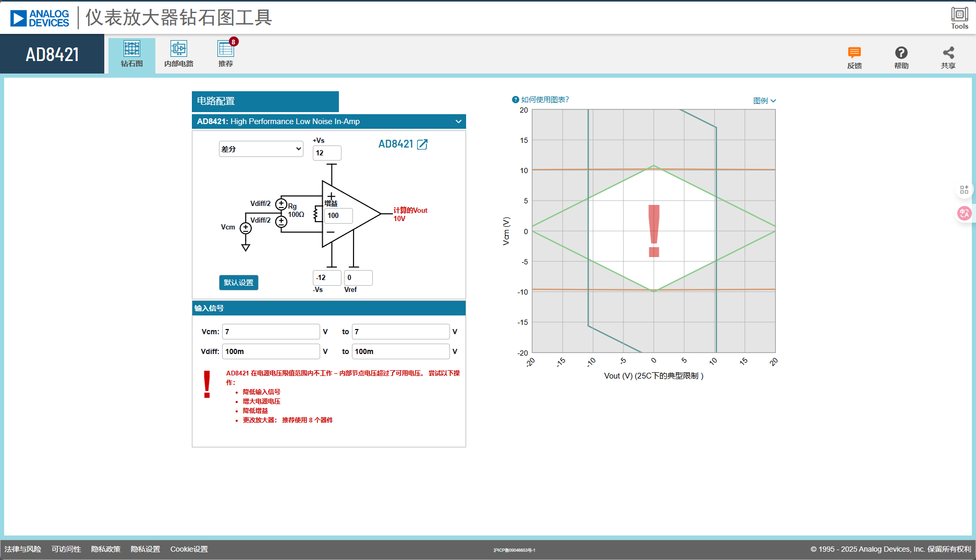Viewport: 976px width, 560px height.
Task: Click the 降低输入信号 suggestion text
Action: (262, 392)
